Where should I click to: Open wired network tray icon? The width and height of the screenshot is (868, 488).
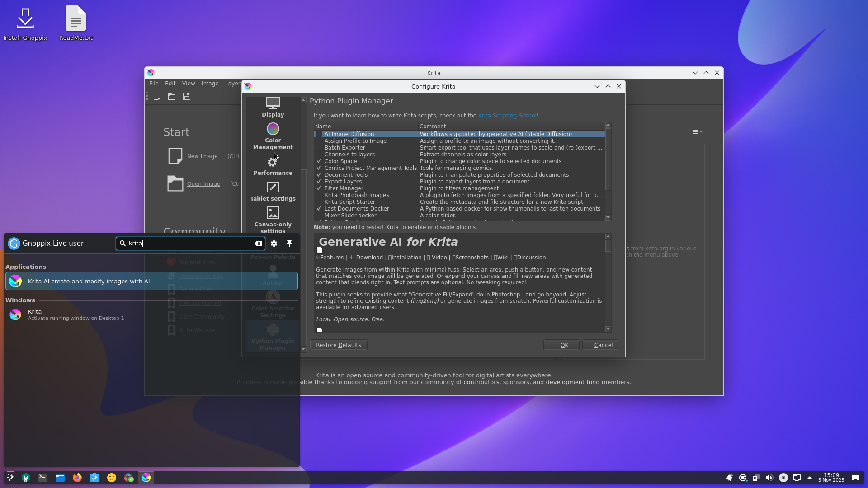(797, 478)
